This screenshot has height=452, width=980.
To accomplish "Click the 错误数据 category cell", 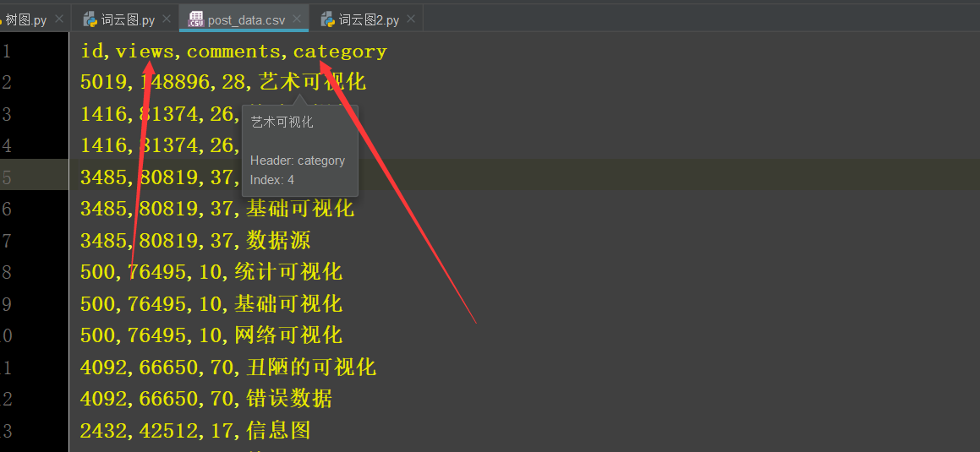I will pyautogui.click(x=288, y=398).
